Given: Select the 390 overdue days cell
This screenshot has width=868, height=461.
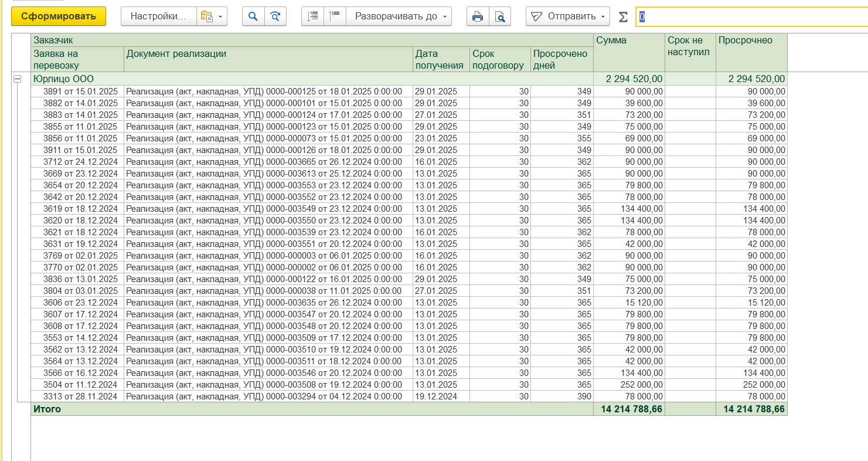Looking at the screenshot, I should coord(563,396).
